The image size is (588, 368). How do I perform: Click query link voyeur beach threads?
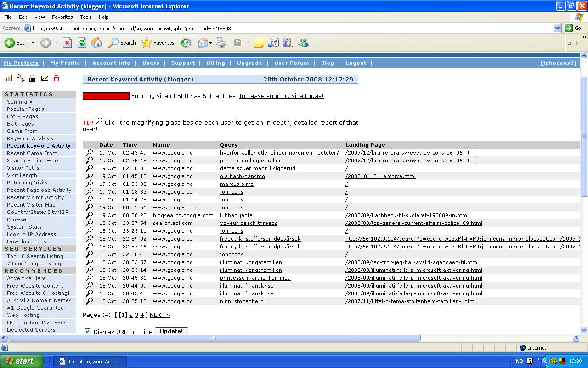(249, 223)
